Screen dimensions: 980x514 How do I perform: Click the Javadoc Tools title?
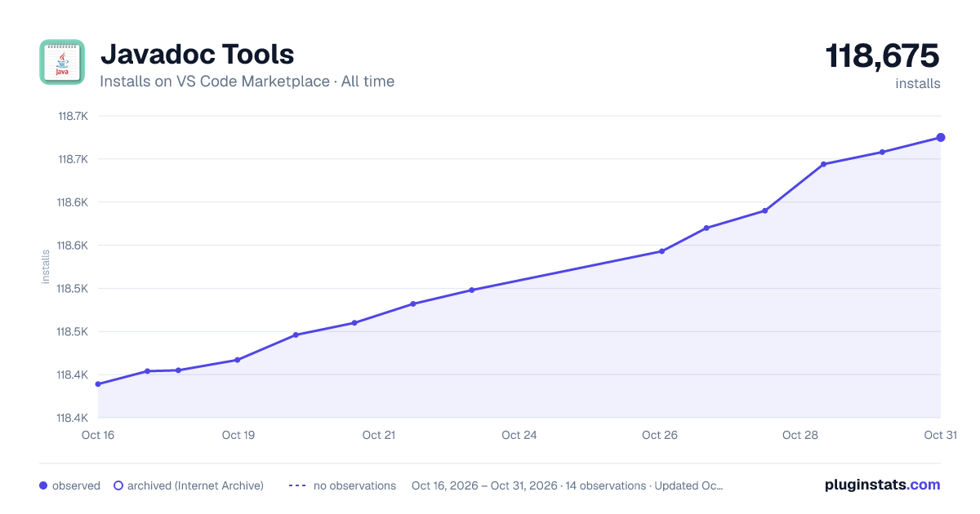click(x=197, y=54)
